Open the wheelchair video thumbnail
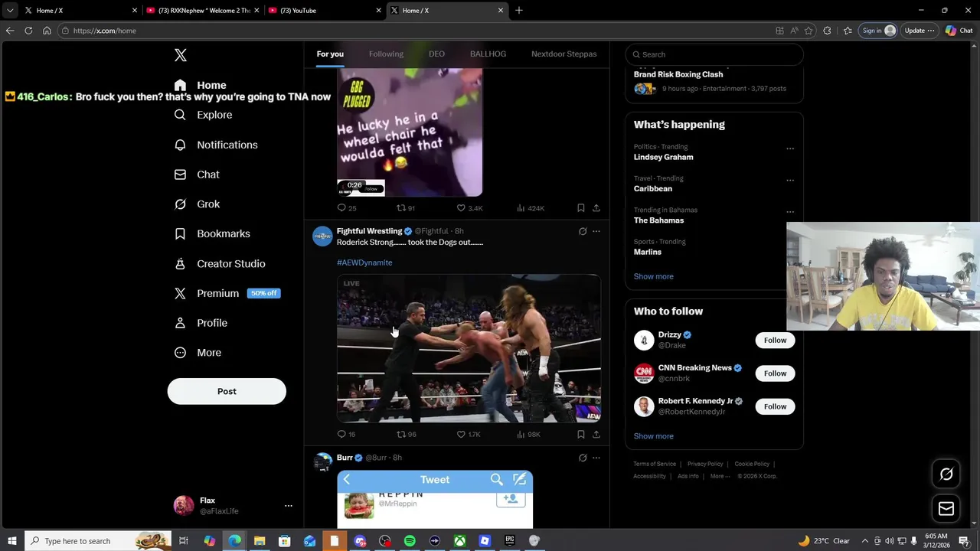Screen dimensions: 980x551 410,132
